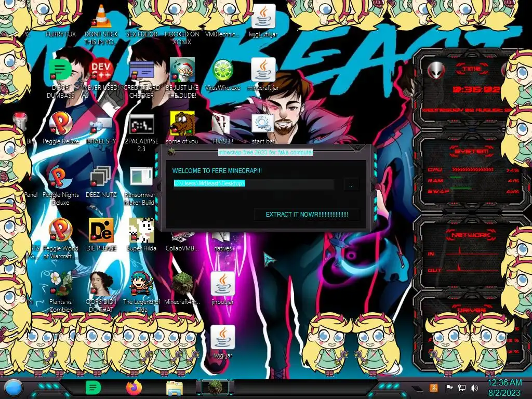Click the Java tray icon
The height and width of the screenshot is (399, 532).
coord(434,388)
